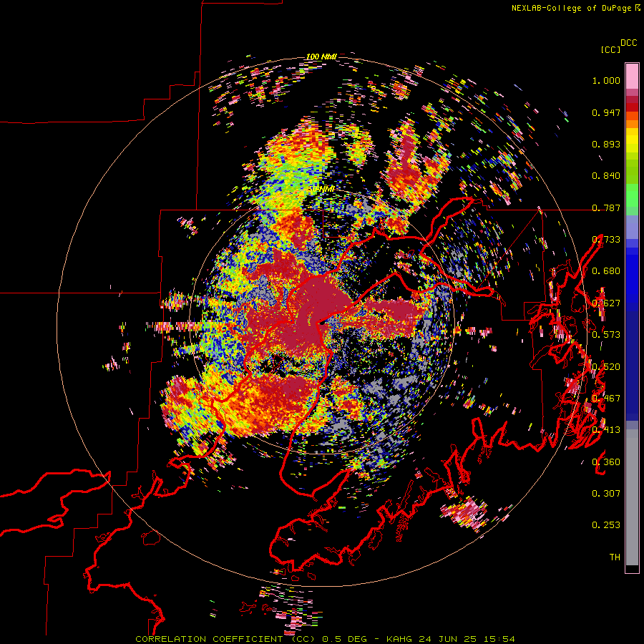Click the 100 NMI range ring label
This screenshot has width=644, height=644.
coord(321,57)
